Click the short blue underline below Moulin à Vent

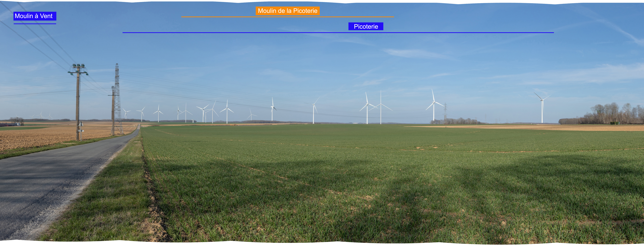35,24
